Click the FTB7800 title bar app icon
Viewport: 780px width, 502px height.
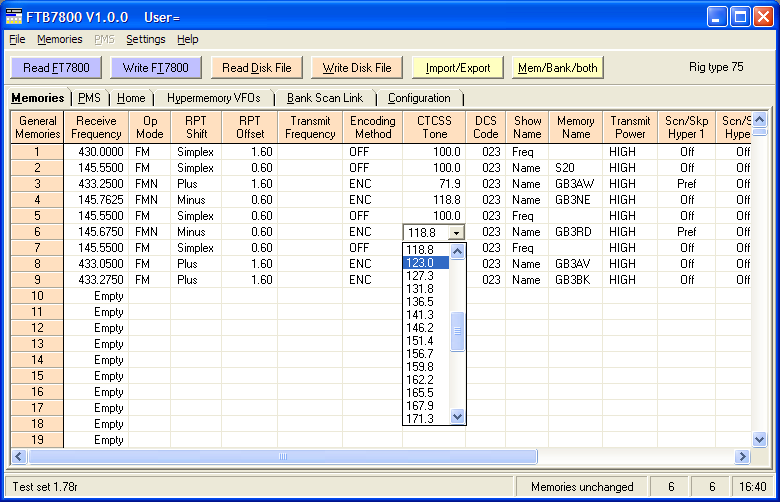14,17
